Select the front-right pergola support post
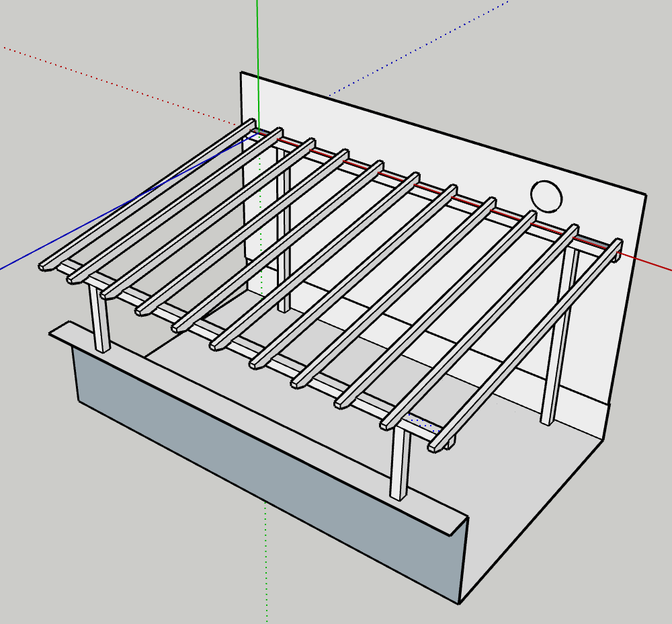The height and width of the screenshot is (624, 672). (401, 463)
